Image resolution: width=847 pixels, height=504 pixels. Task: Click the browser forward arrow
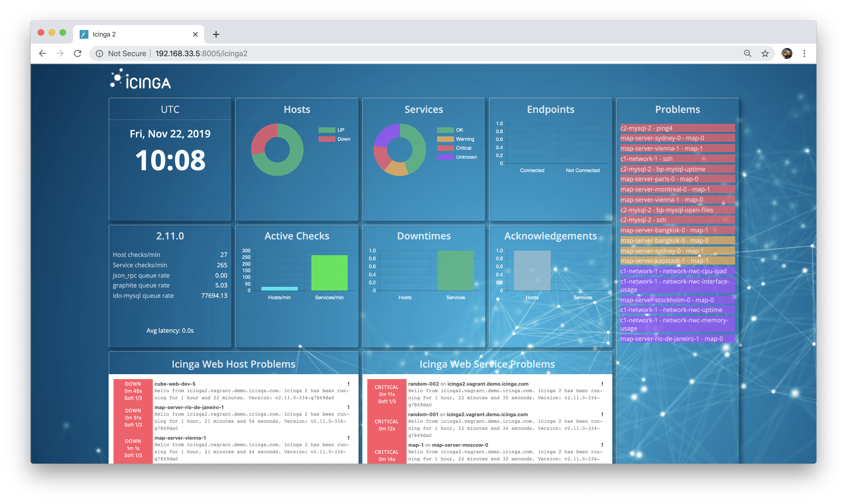point(60,53)
